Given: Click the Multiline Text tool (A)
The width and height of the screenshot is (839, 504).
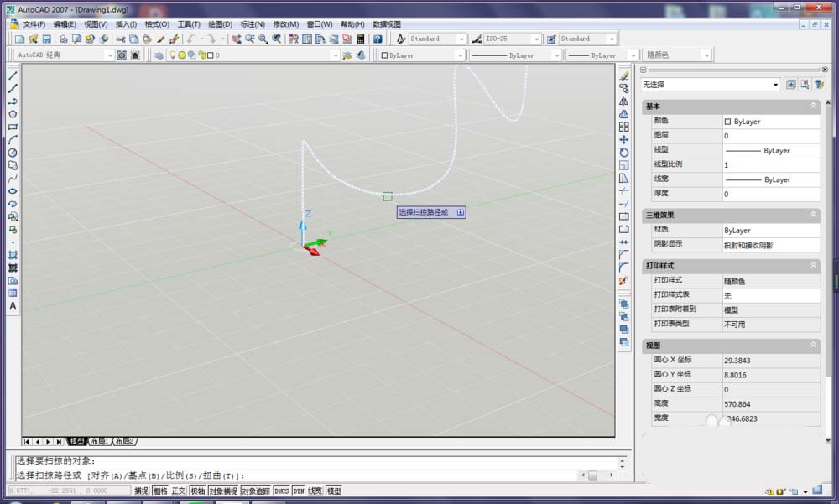Looking at the screenshot, I should 13,306.
